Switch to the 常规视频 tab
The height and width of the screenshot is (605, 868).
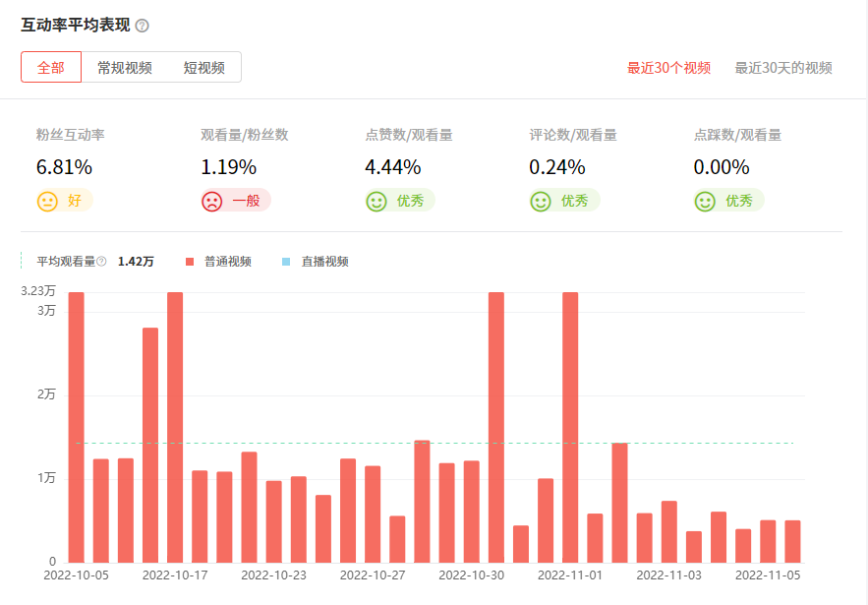[125, 68]
